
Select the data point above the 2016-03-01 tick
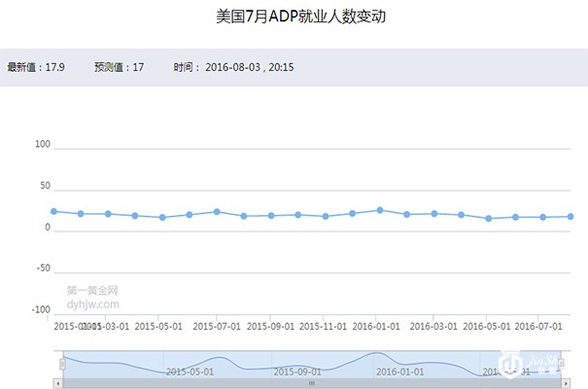[x=434, y=214]
